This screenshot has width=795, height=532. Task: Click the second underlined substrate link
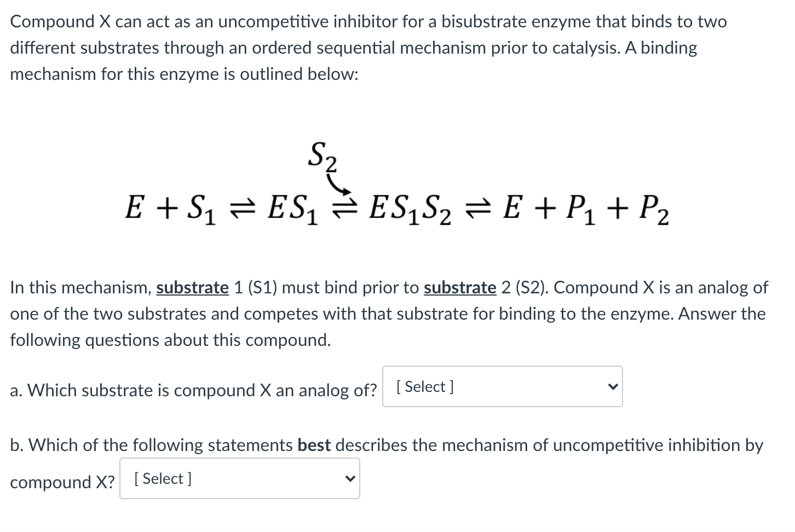[459, 287]
